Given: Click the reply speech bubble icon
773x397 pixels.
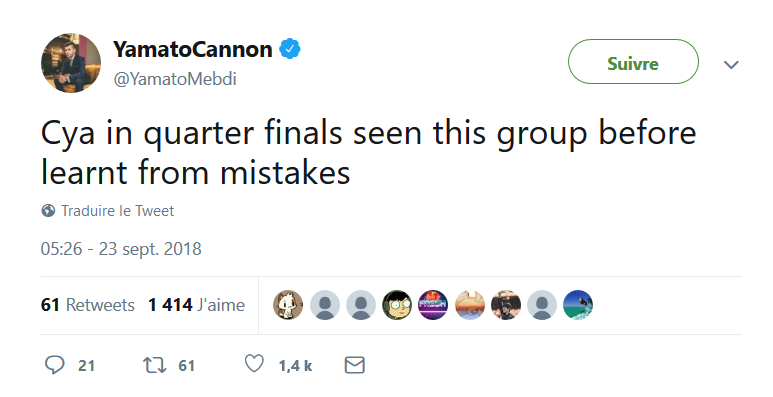Looking at the screenshot, I should (x=54, y=365).
